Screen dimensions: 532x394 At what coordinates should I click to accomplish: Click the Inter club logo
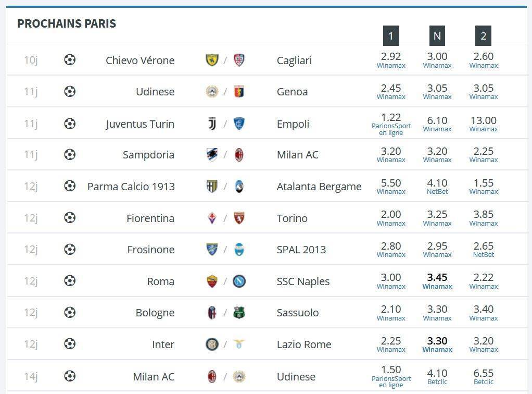pos(212,344)
